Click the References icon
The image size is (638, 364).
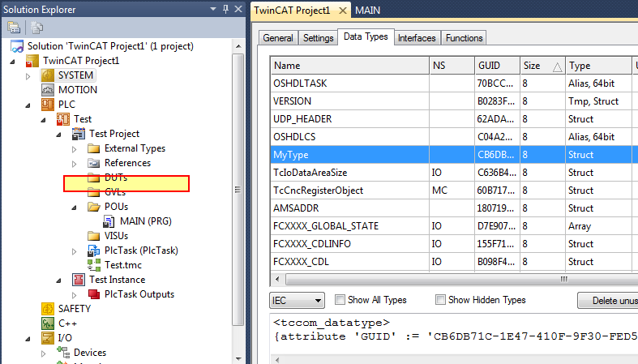(93, 163)
